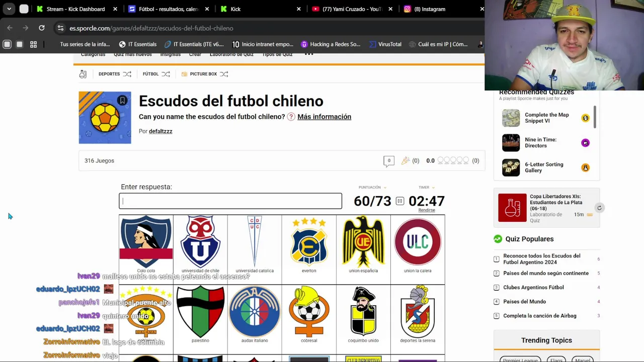Click the question mark help icon
The image size is (644, 362).
click(291, 117)
